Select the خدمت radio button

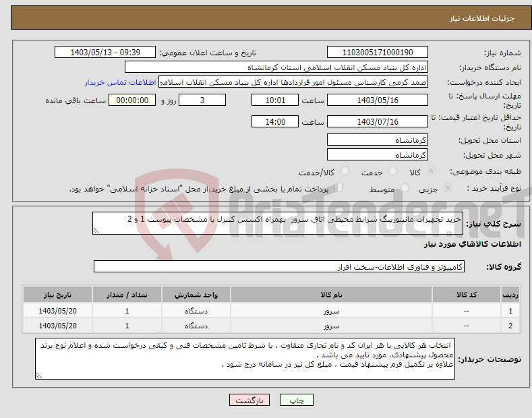coord(392,171)
